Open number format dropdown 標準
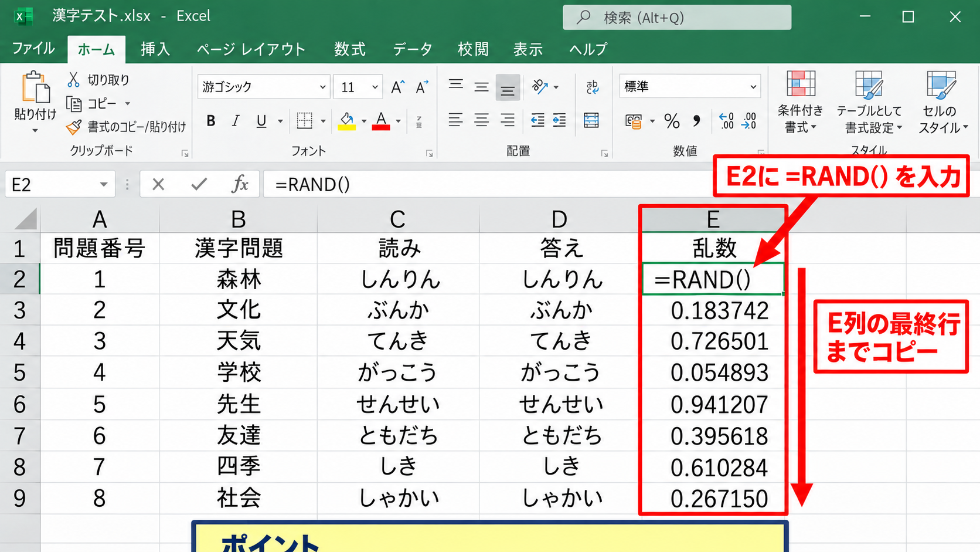The height and width of the screenshot is (552, 980). coord(753,87)
